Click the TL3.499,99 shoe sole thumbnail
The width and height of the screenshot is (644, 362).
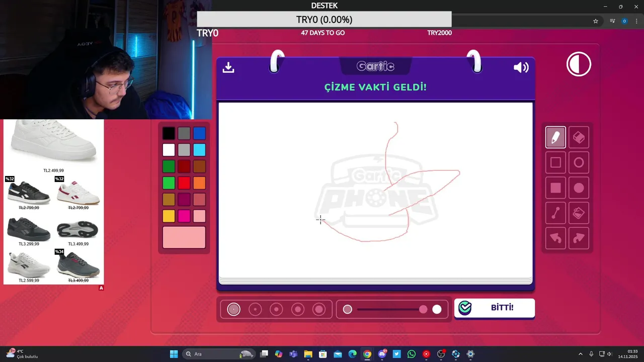(x=78, y=229)
